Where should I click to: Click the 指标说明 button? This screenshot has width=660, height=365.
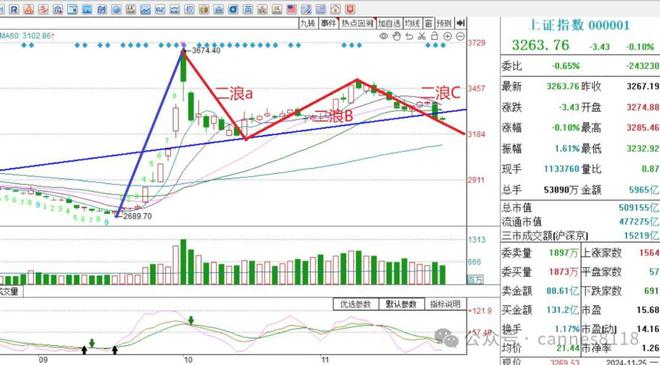(x=445, y=304)
